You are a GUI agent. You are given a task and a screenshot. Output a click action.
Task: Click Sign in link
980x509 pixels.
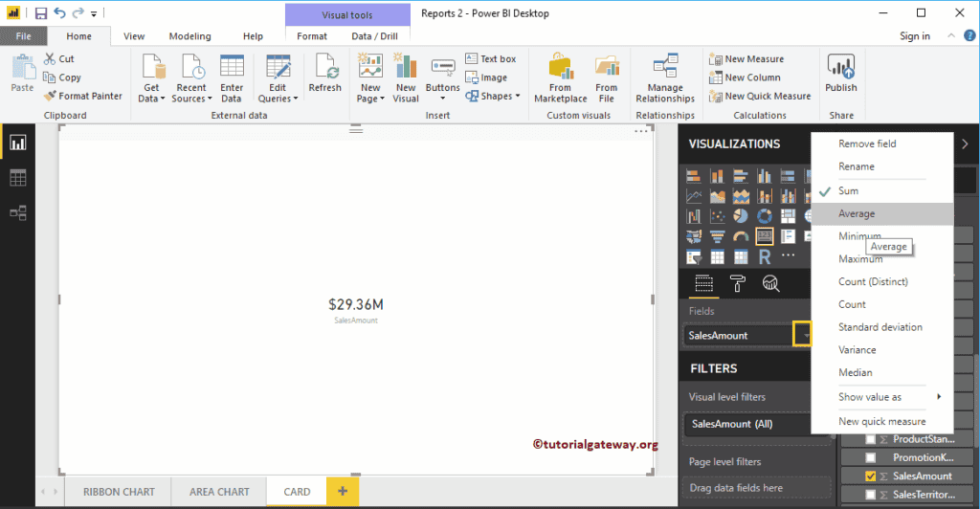coord(914,36)
